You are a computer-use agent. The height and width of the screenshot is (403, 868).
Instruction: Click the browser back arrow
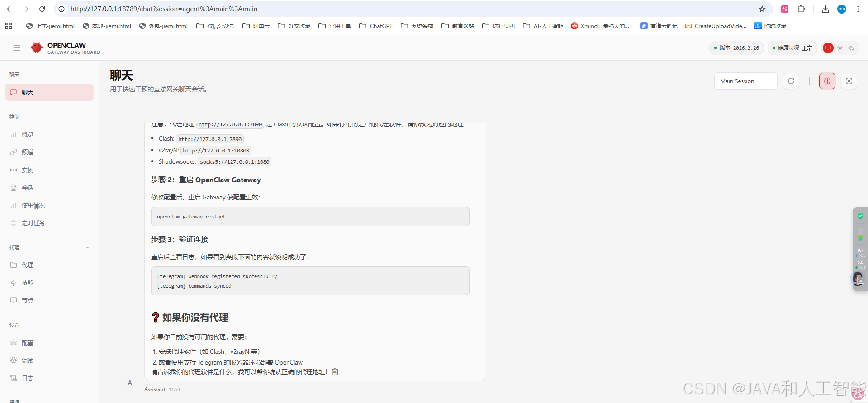tap(9, 9)
